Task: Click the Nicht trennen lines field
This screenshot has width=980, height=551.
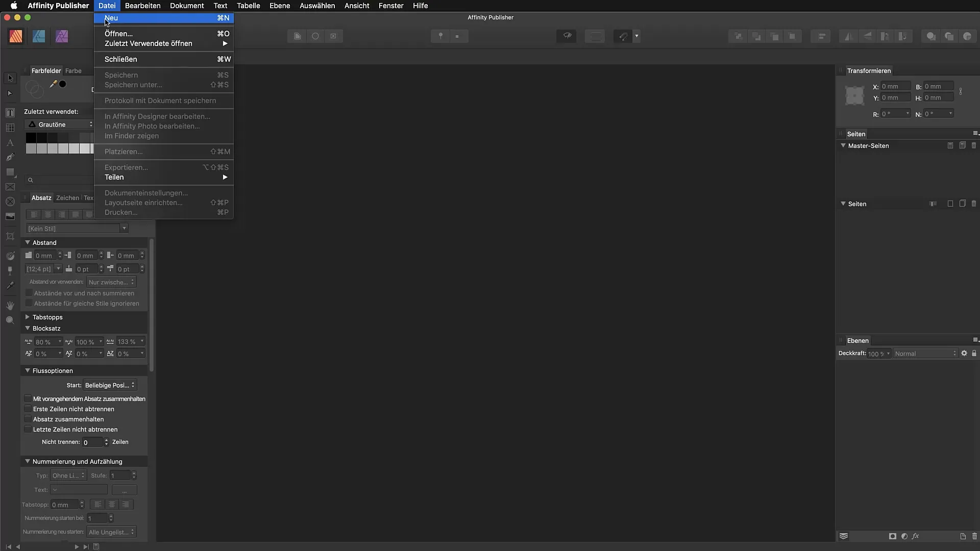Action: (x=93, y=442)
